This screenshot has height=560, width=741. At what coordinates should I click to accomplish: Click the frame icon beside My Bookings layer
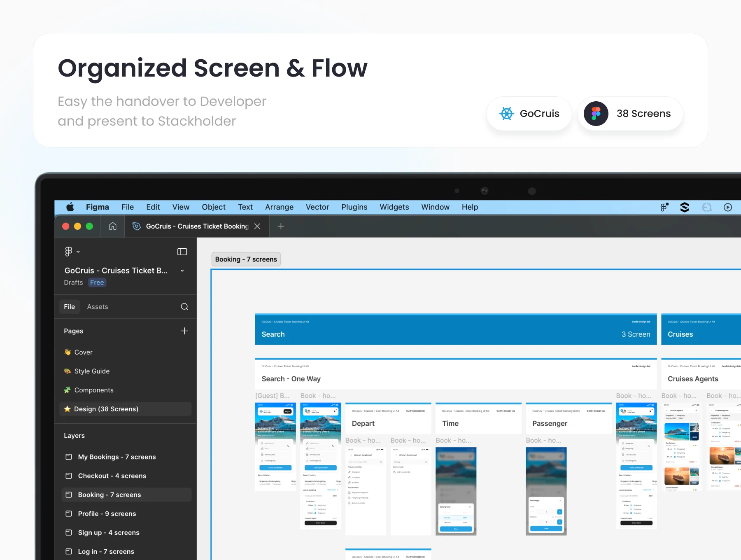click(x=69, y=457)
